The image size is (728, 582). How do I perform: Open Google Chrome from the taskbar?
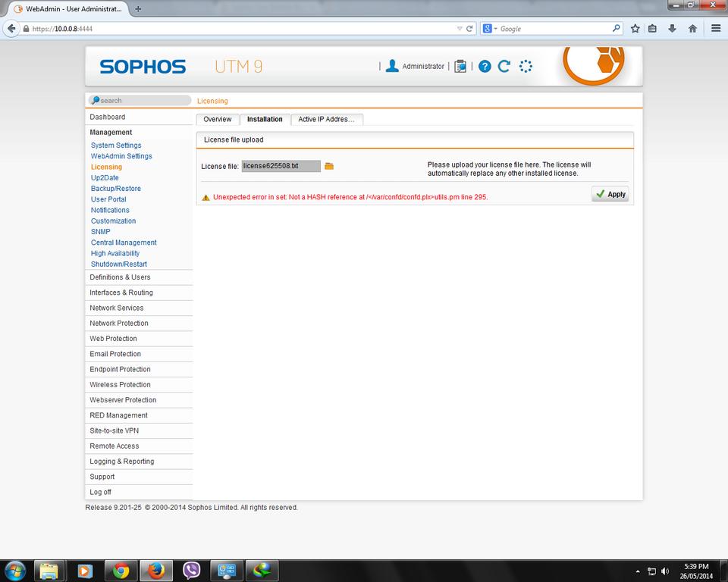pyautogui.click(x=121, y=571)
